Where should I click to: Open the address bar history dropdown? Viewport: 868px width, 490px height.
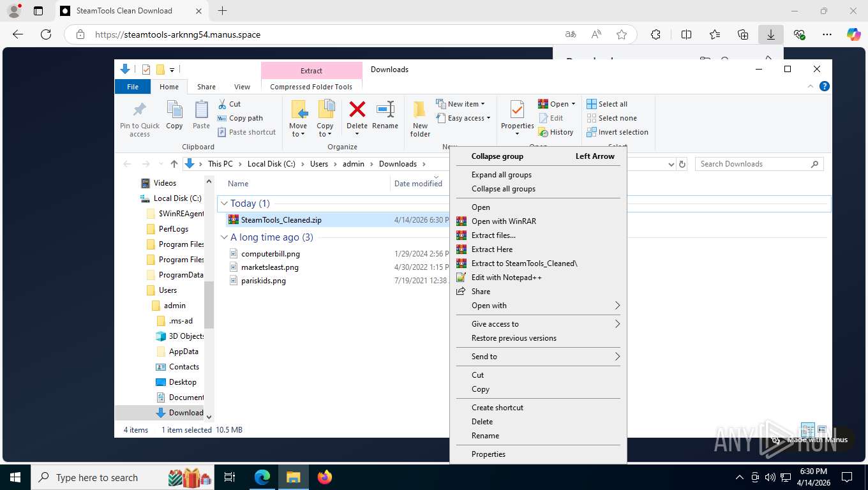(x=671, y=164)
